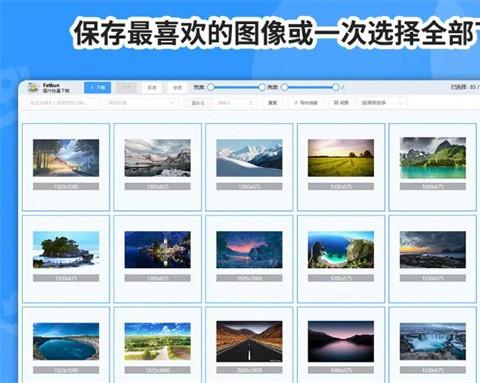Screen dimensions: 480x383
Task: Click the right handle of width slider
Action: click(x=262, y=87)
